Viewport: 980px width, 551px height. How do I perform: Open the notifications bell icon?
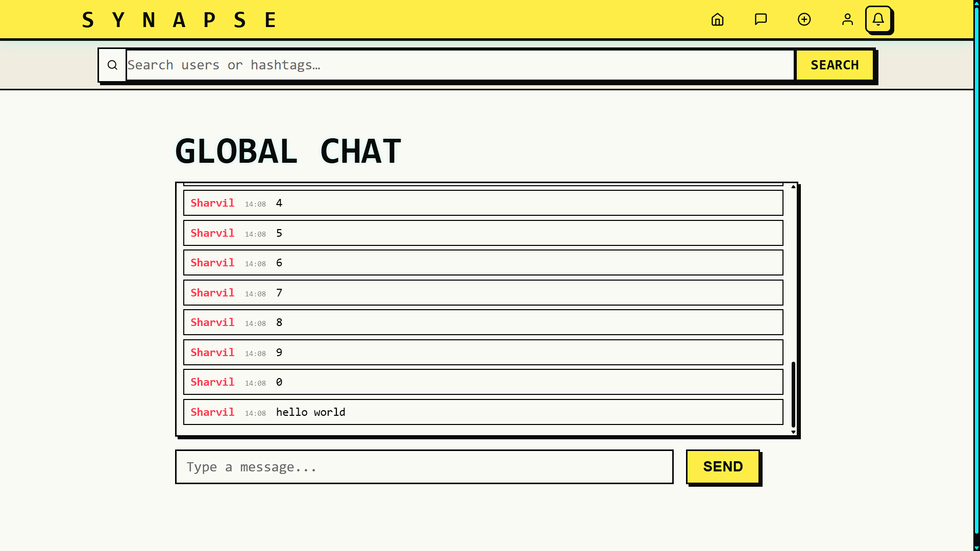[x=878, y=19]
